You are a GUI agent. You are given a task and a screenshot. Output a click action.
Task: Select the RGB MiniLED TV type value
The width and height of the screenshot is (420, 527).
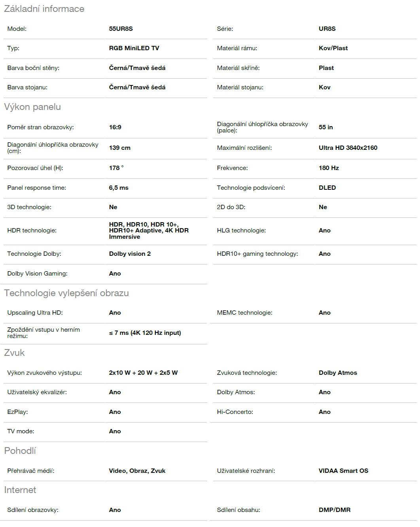(134, 48)
